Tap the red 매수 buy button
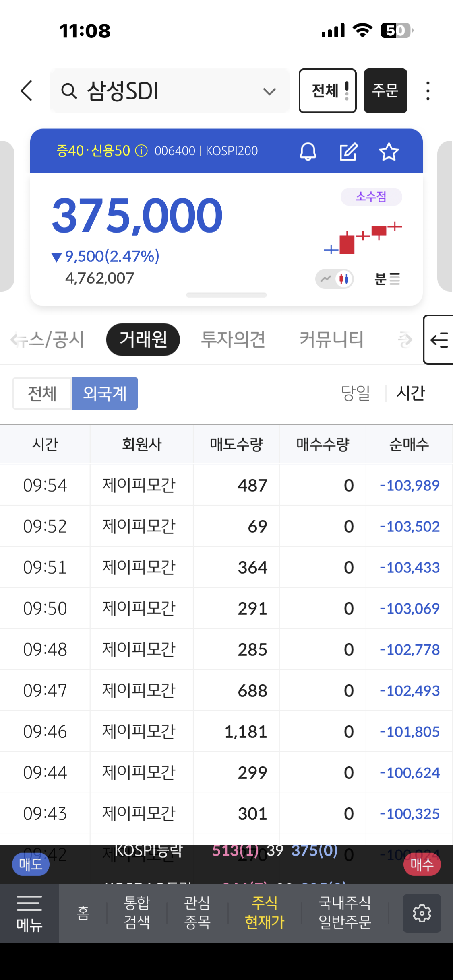This screenshot has height=980, width=453. (x=422, y=864)
